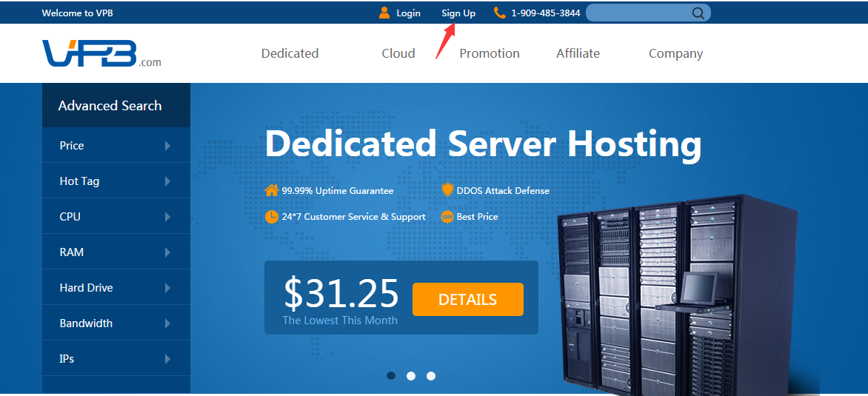The image size is (868, 396).
Task: Open the Dedicated menu
Action: click(x=290, y=53)
